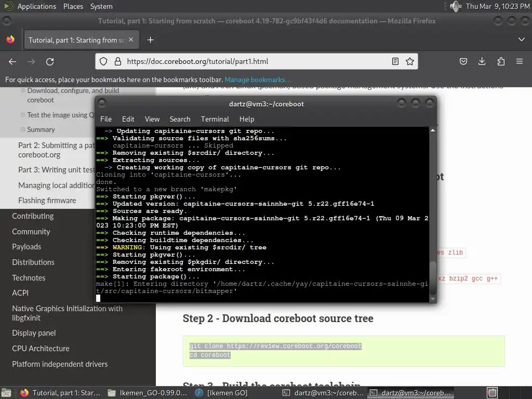Open tracking protection shield icon

tap(103, 61)
